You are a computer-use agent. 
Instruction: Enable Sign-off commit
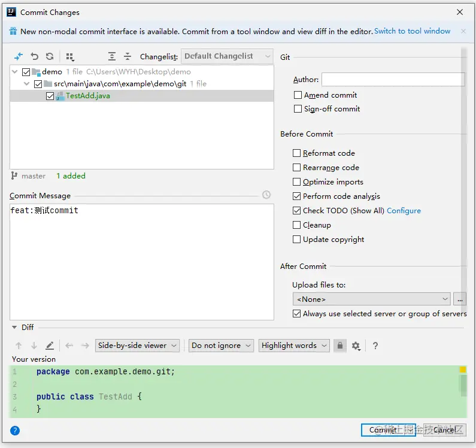click(x=298, y=109)
